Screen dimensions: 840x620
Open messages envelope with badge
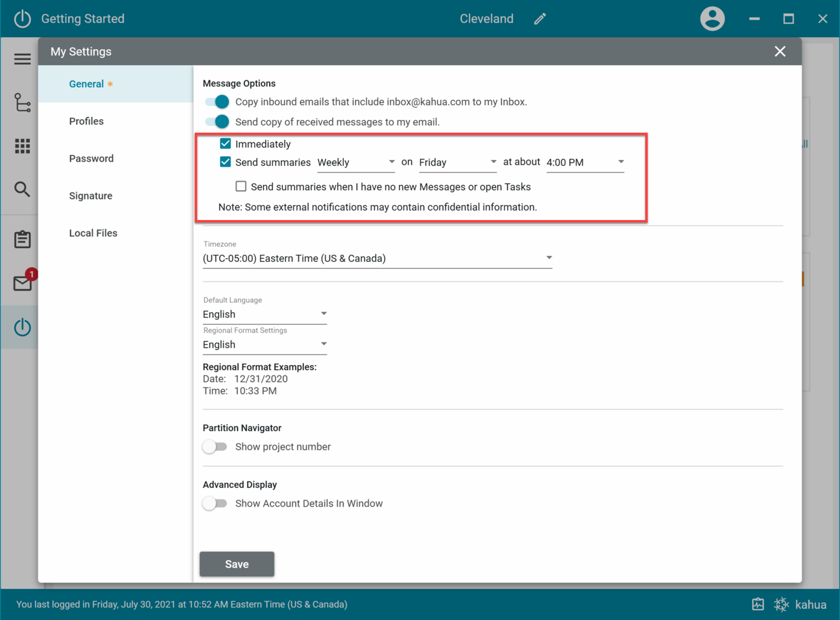pos(23,283)
